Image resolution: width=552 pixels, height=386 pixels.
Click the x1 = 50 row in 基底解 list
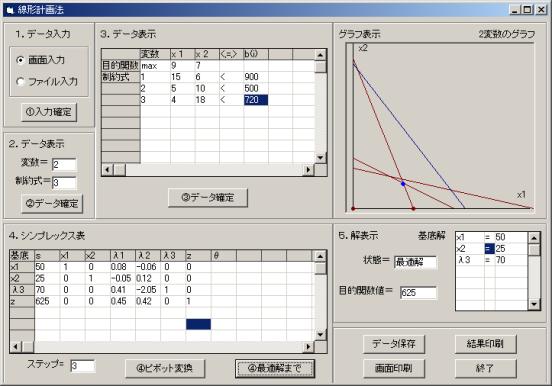tap(492, 237)
